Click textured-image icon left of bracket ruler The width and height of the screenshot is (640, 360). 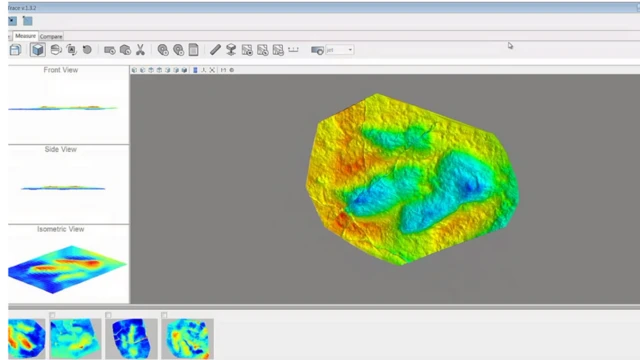pyautogui.click(x=278, y=50)
